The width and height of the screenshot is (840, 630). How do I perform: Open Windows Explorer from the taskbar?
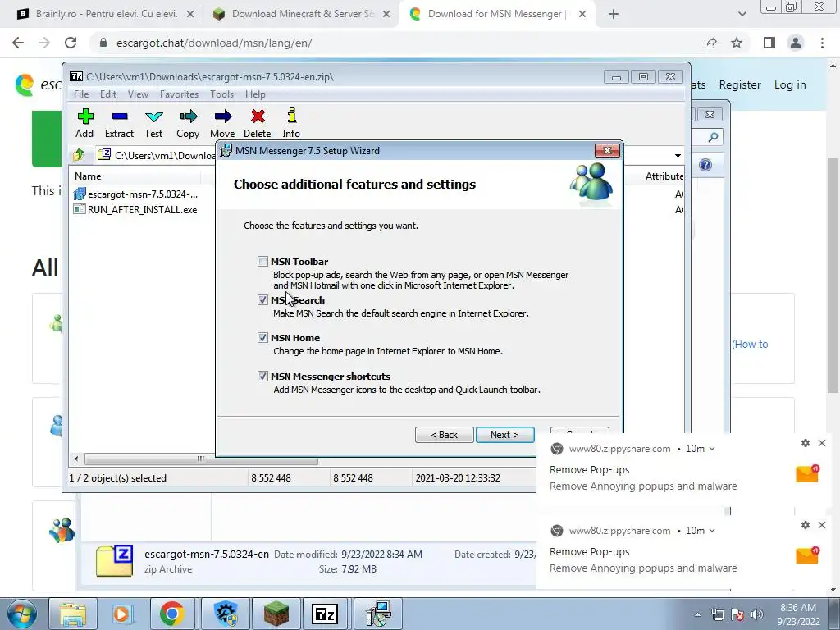(72, 614)
